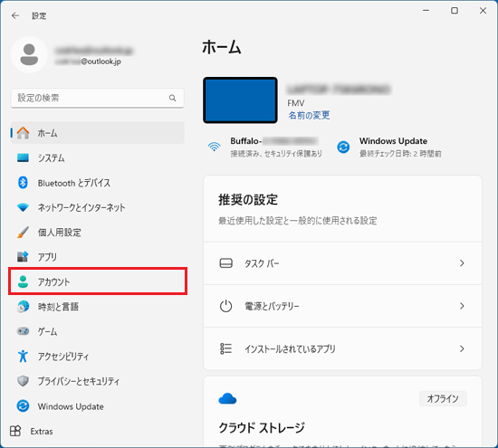Click the OneDrive cloud icon
The image size is (498, 448).
click(227, 398)
